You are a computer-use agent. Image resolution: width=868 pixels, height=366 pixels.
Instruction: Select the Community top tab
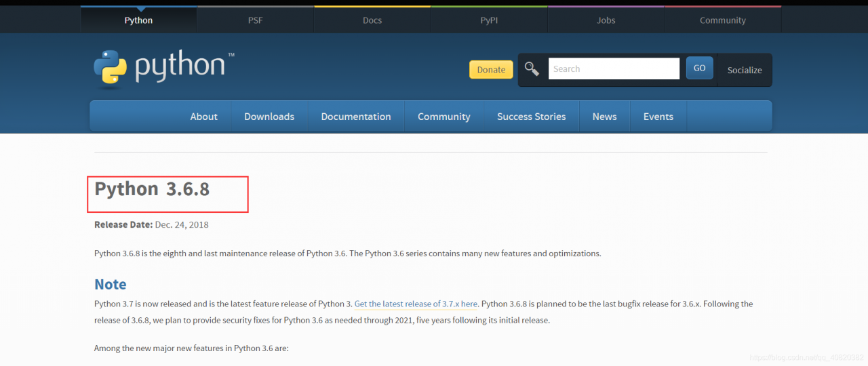(x=723, y=20)
